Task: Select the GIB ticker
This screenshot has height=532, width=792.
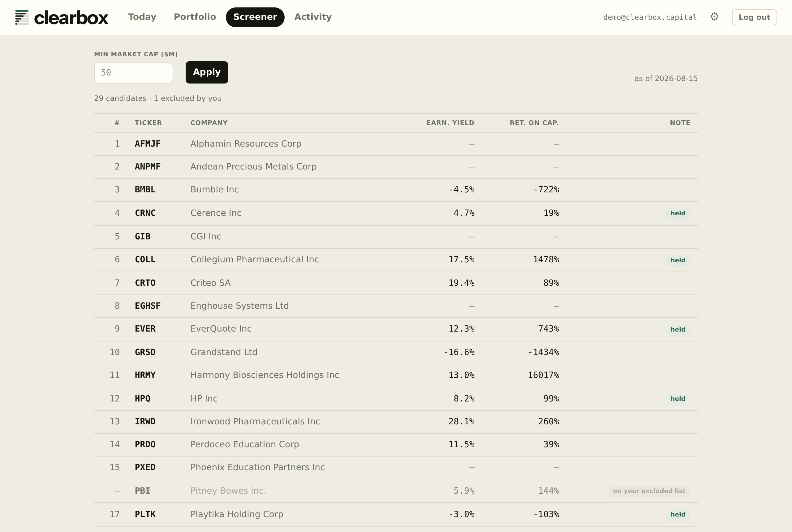Action: coord(143,237)
